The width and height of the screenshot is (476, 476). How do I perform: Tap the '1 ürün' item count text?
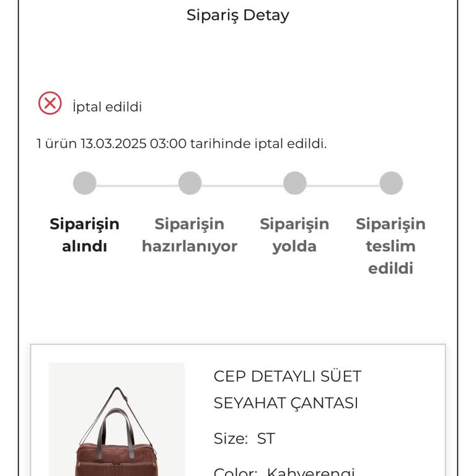(x=57, y=144)
